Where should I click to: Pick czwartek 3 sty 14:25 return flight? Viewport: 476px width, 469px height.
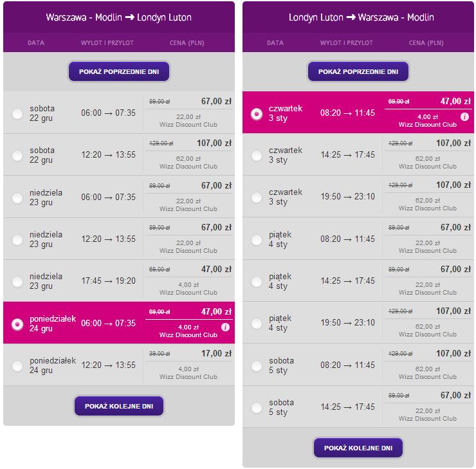point(257,156)
